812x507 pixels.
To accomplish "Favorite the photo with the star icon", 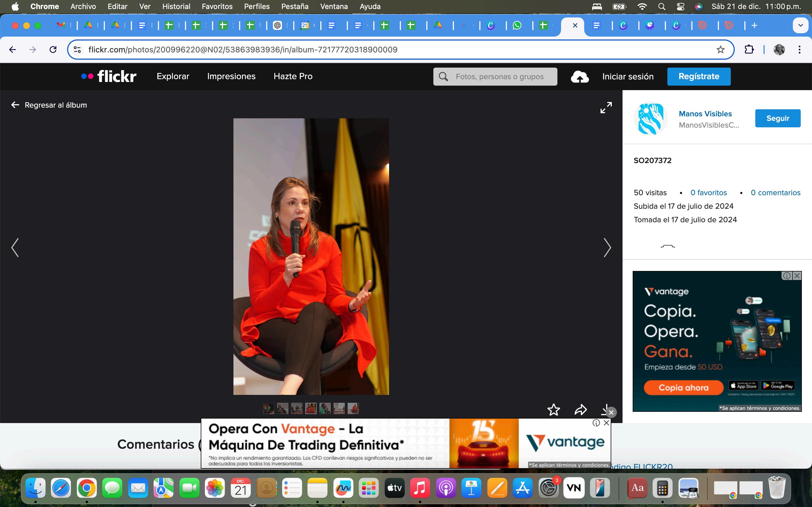I will coord(553,410).
